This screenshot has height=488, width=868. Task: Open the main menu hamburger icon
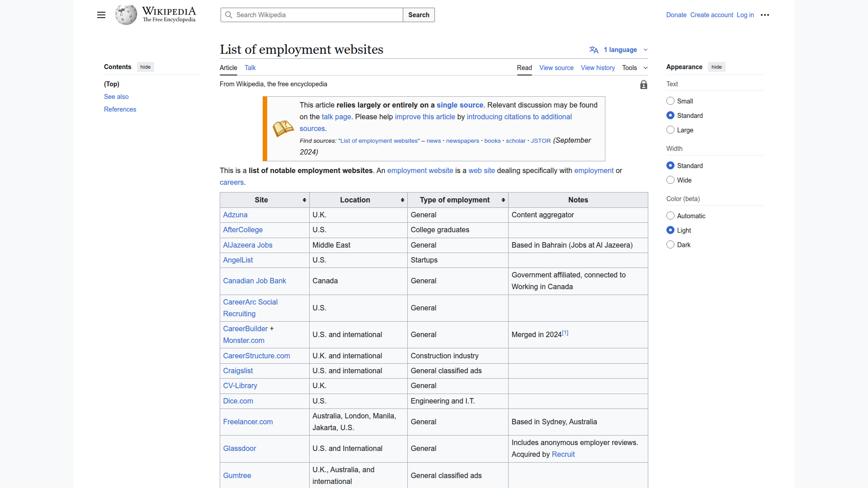pos(101,15)
